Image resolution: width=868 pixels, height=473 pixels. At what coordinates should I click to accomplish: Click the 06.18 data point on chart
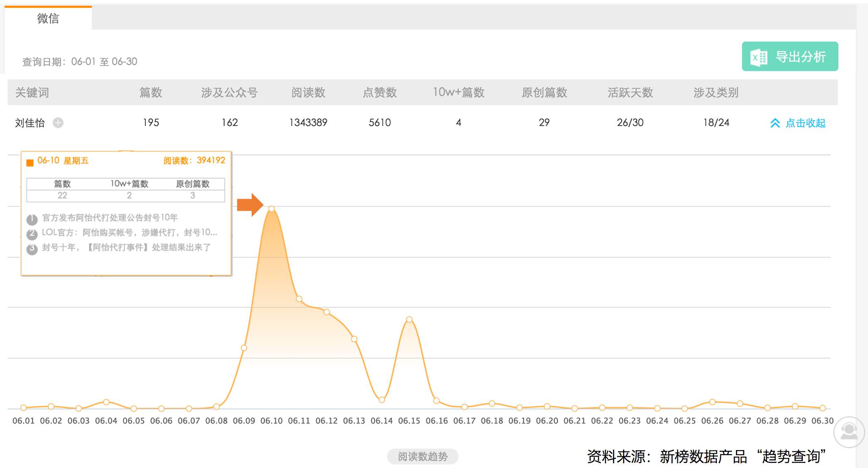click(492, 403)
